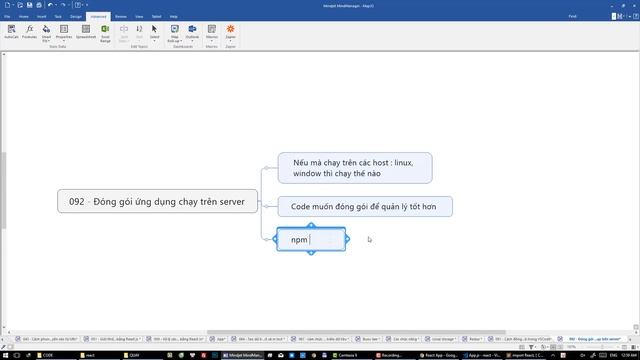640x360 pixels.
Task: Open topic Properties
Action: tap(64, 32)
